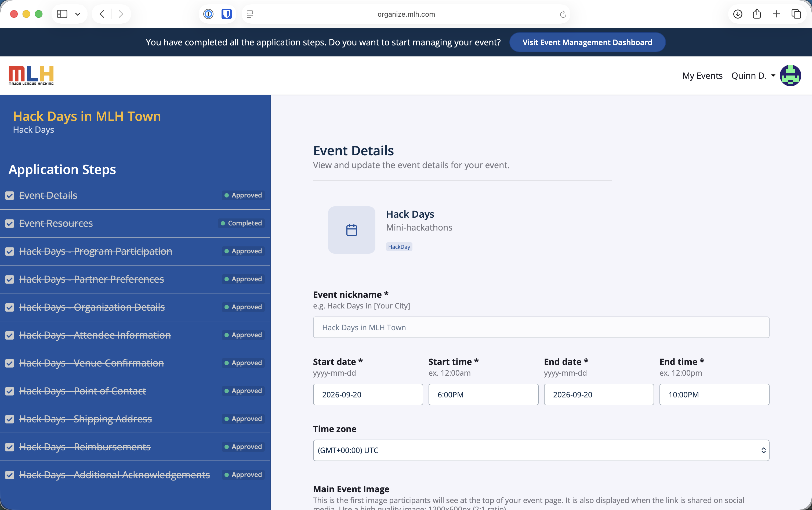
Task: Toggle the Reimbursements step checkbox
Action: point(10,447)
